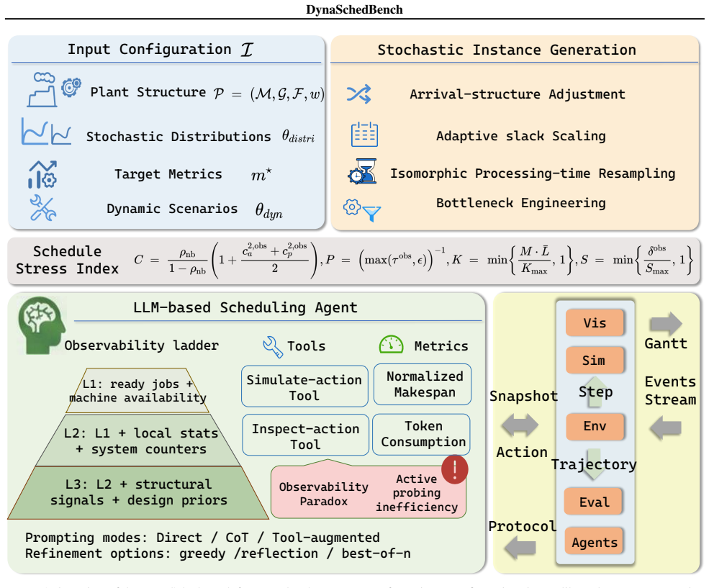Click the K = min formula term
The image size is (709, 588).
[513, 261]
